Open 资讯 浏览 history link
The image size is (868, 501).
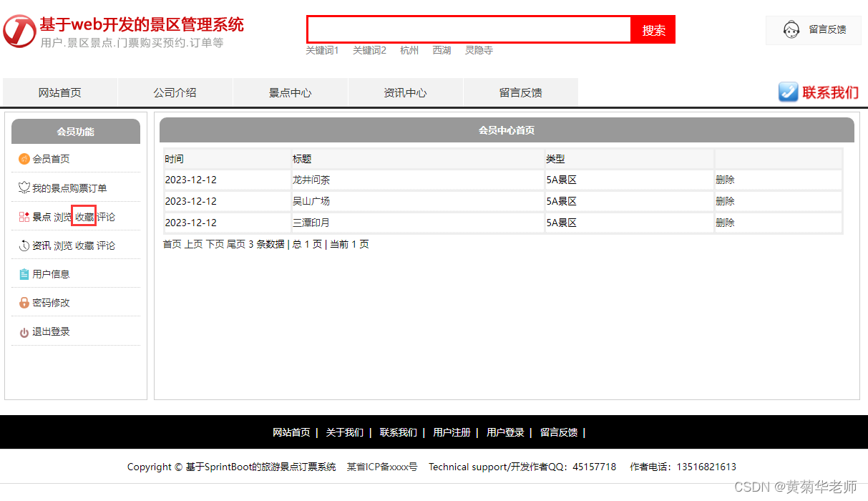(63, 245)
